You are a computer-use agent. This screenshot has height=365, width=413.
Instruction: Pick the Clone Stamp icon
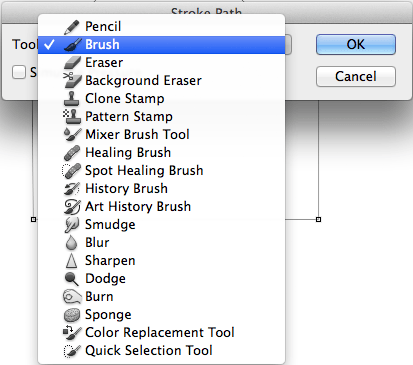(x=72, y=98)
